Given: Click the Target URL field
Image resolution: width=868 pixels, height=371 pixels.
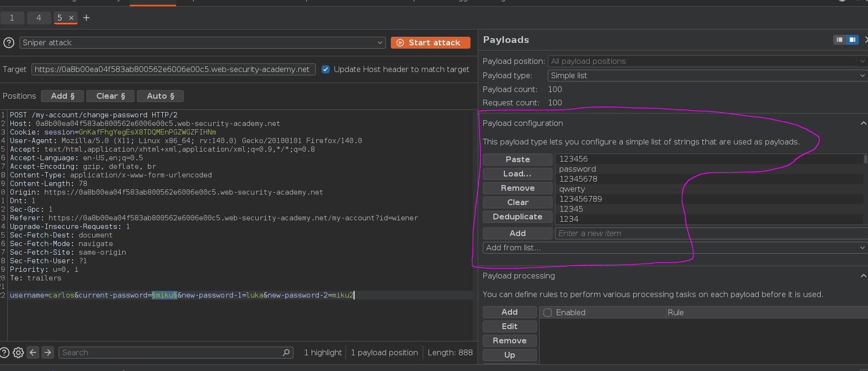Looking at the screenshot, I should pos(174,69).
